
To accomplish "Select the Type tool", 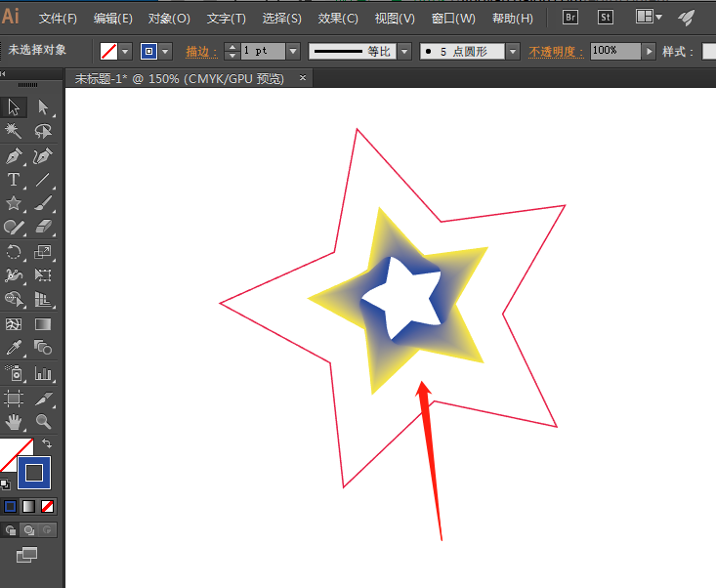I will click(x=14, y=180).
